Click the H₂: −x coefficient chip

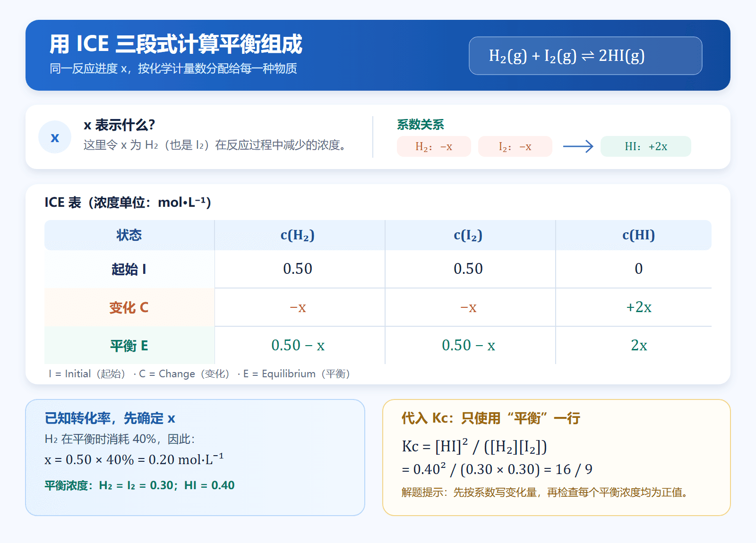click(x=434, y=146)
